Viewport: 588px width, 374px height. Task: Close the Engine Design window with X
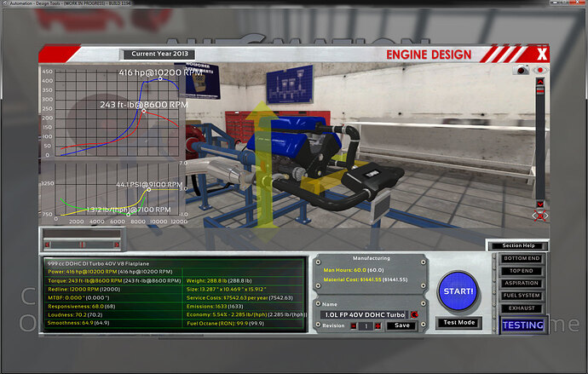click(x=542, y=55)
